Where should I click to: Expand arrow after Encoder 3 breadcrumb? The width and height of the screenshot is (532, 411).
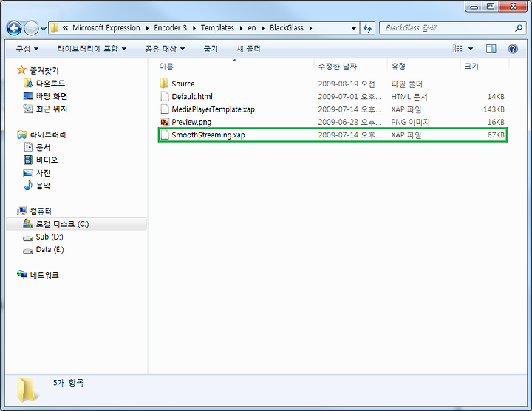click(194, 28)
